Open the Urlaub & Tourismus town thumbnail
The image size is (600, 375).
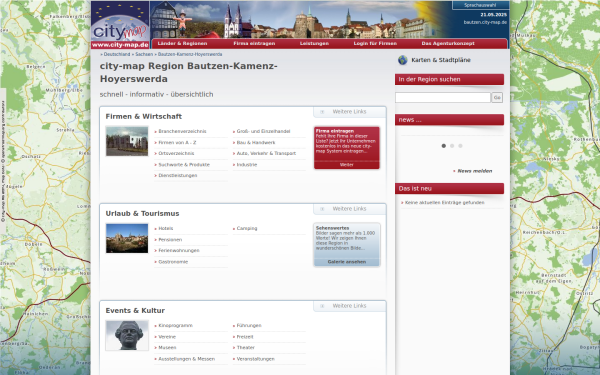tap(127, 238)
